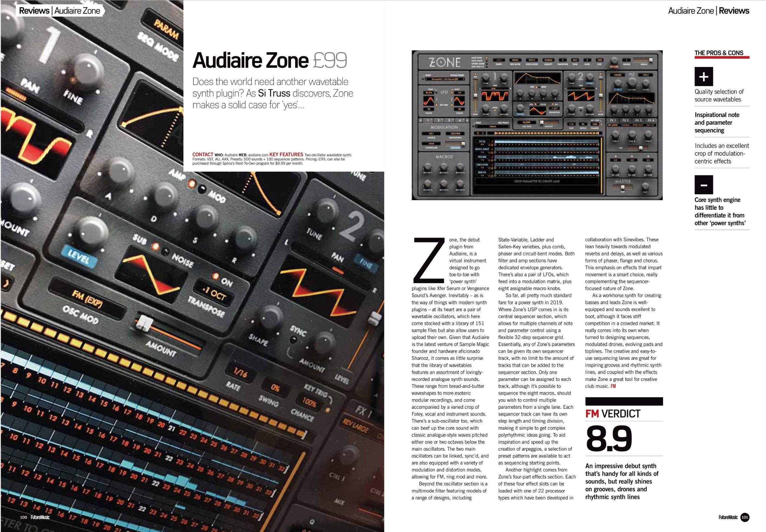The width and height of the screenshot is (766, 532).
Task: Toggle the SUB LED in the large close-up
Action: coord(155,247)
